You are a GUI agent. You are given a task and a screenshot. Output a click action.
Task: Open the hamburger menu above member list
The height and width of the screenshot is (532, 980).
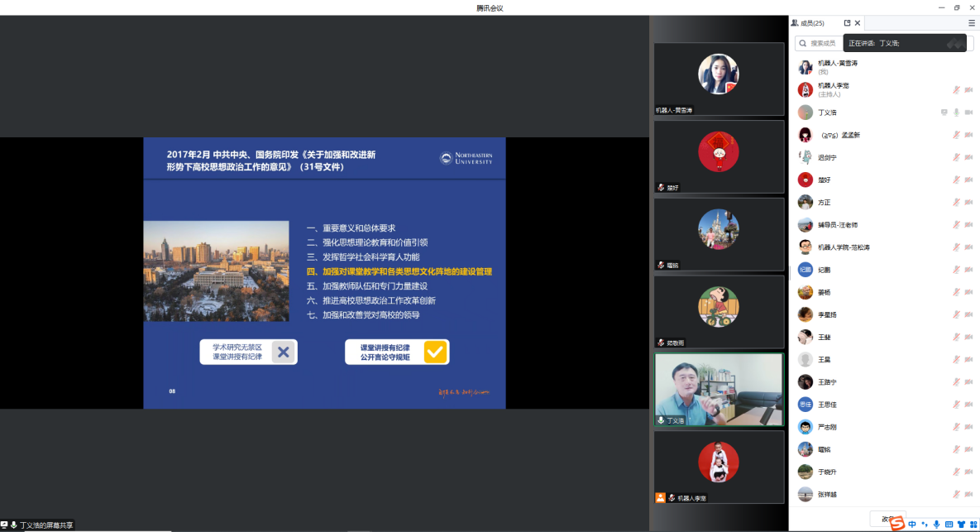(x=972, y=23)
